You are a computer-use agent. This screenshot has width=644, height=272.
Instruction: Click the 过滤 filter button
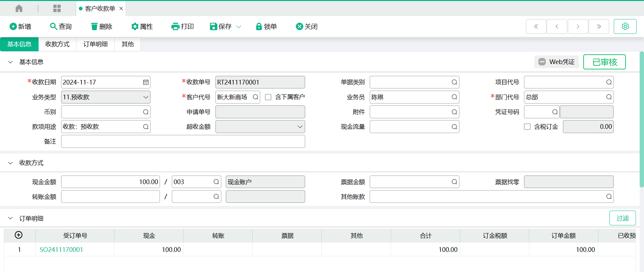point(622,218)
